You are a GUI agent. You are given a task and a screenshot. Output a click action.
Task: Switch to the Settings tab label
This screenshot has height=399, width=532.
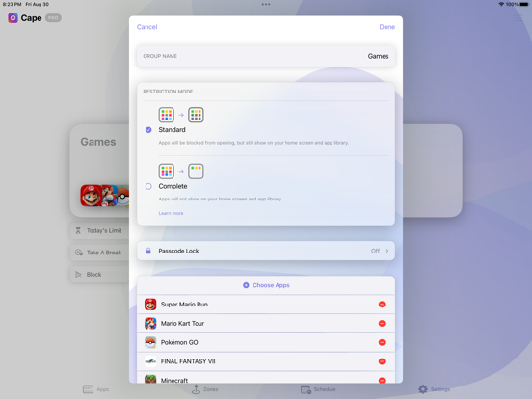pos(440,389)
